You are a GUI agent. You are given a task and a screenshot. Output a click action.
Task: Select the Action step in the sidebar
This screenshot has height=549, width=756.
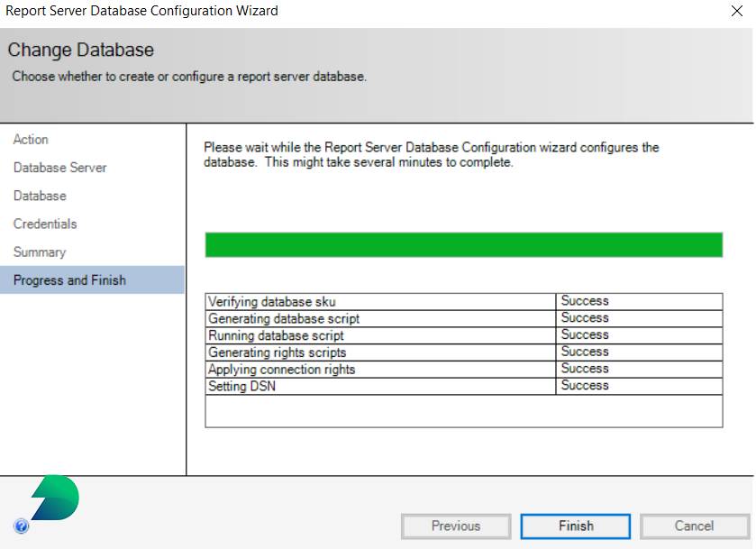(31, 140)
